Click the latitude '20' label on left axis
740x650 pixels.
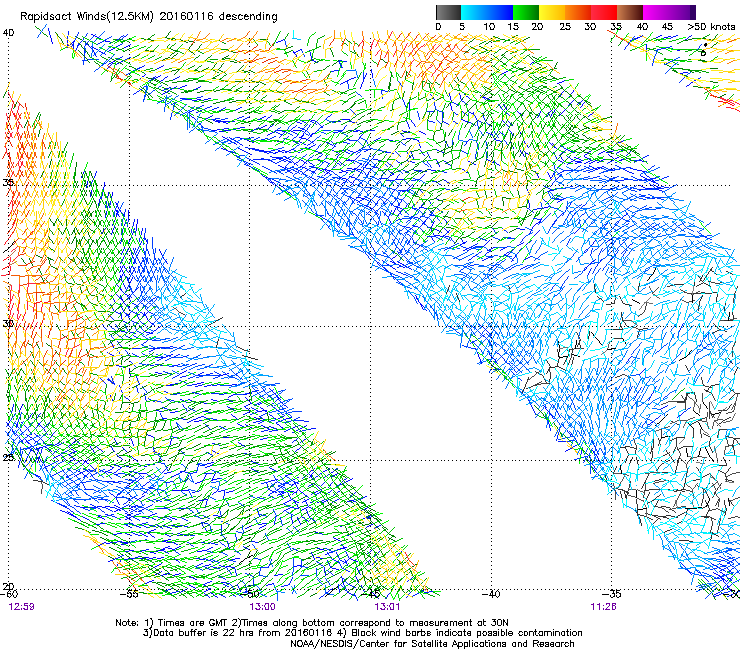(x=8, y=587)
